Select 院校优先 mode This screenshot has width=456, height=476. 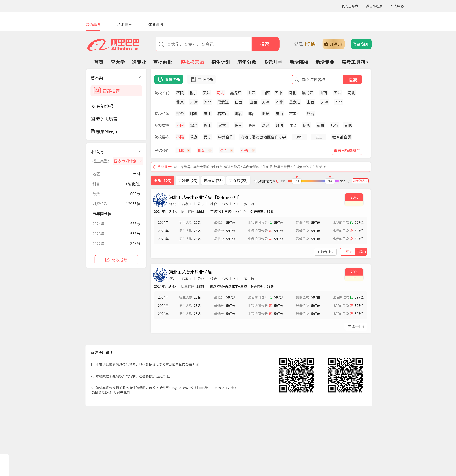tap(169, 79)
